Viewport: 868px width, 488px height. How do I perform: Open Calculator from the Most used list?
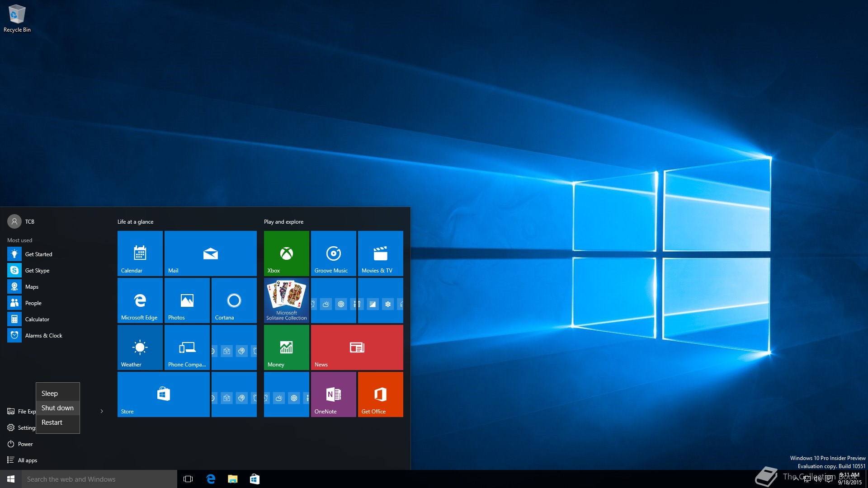point(37,319)
